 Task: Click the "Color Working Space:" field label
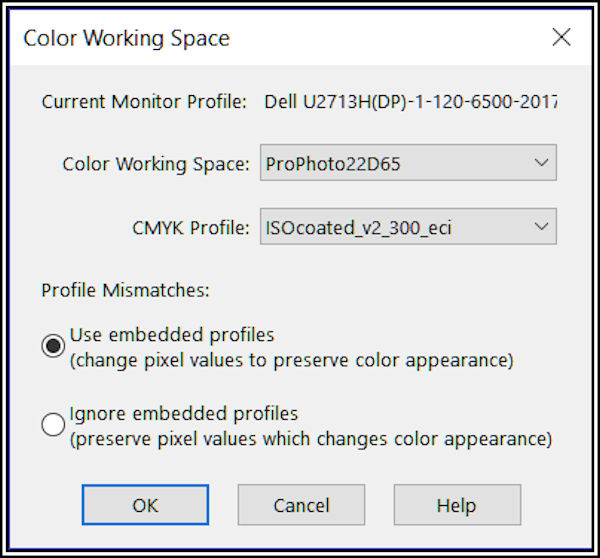(156, 164)
